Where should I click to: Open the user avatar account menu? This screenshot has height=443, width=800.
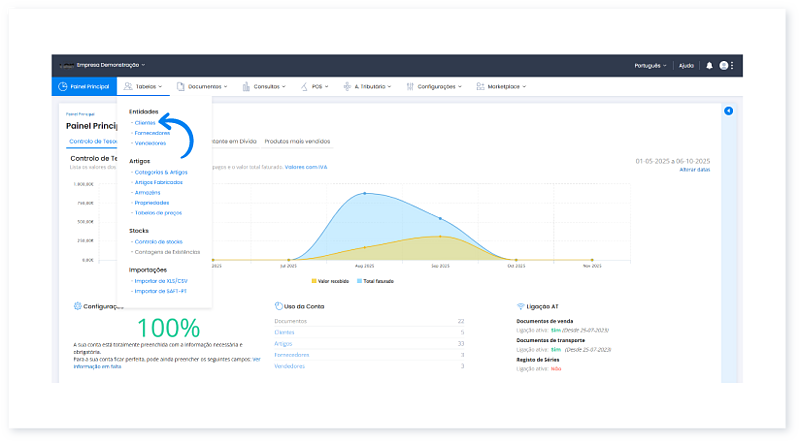coord(724,65)
